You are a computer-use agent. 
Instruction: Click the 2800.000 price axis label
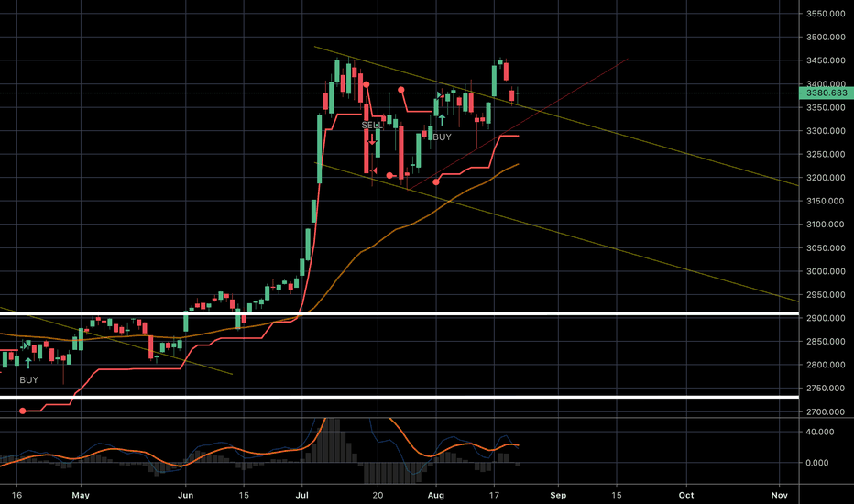click(826, 365)
